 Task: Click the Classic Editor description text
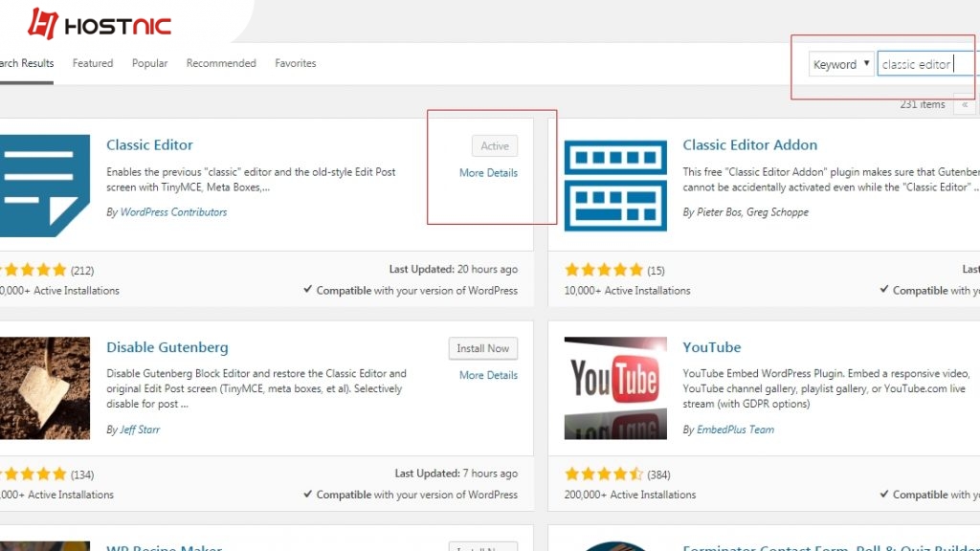[251, 179]
